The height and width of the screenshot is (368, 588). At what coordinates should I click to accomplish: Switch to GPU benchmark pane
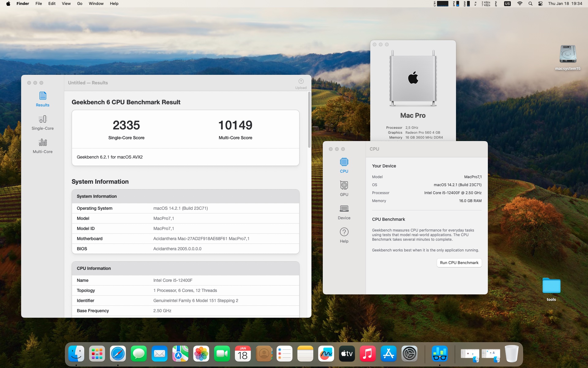click(344, 188)
